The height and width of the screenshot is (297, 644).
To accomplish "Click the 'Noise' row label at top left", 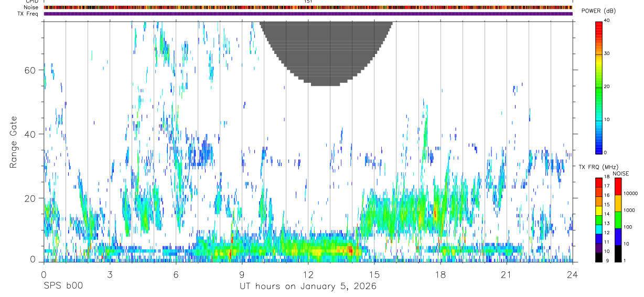I will pos(30,7).
